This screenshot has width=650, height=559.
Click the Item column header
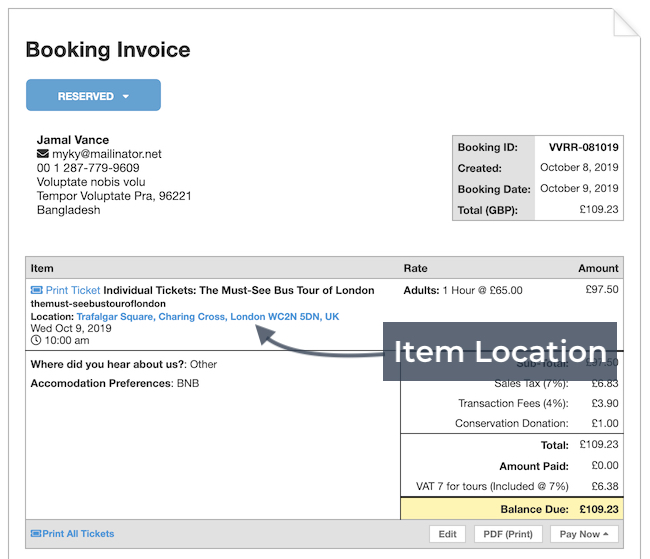[x=42, y=268]
